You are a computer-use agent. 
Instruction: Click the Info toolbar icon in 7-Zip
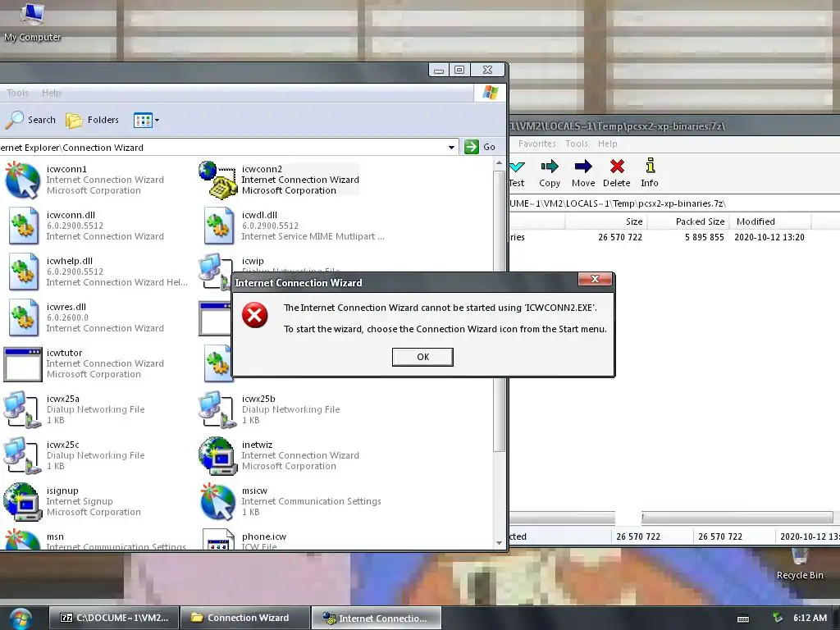[x=650, y=173]
